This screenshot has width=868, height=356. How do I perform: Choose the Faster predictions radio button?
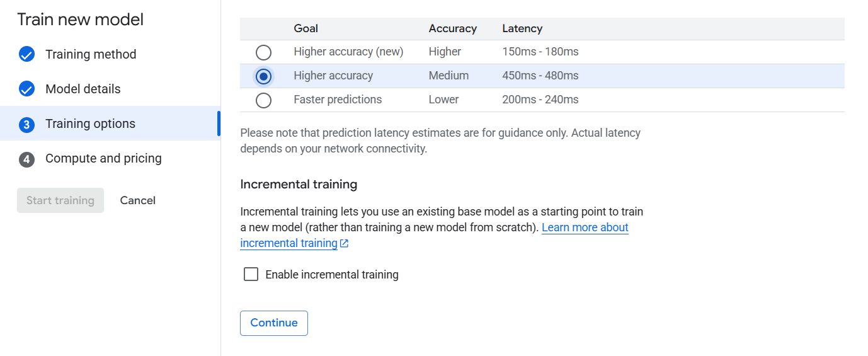point(263,100)
